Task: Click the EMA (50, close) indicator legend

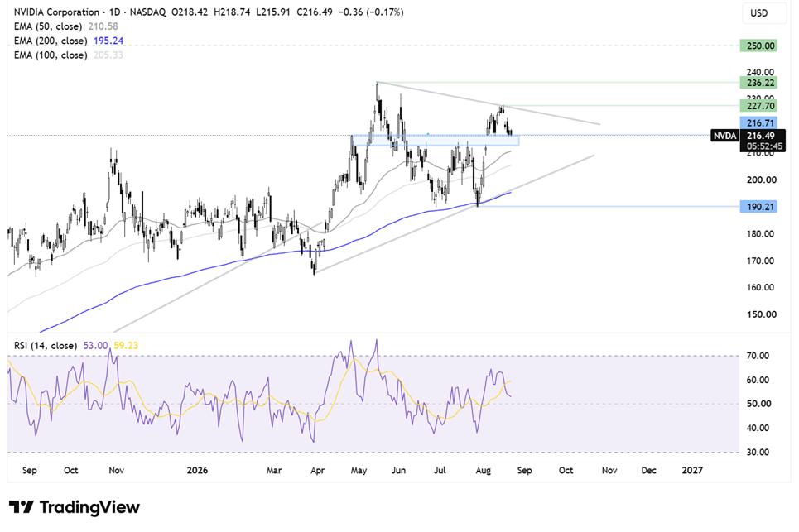Action: tap(48, 26)
